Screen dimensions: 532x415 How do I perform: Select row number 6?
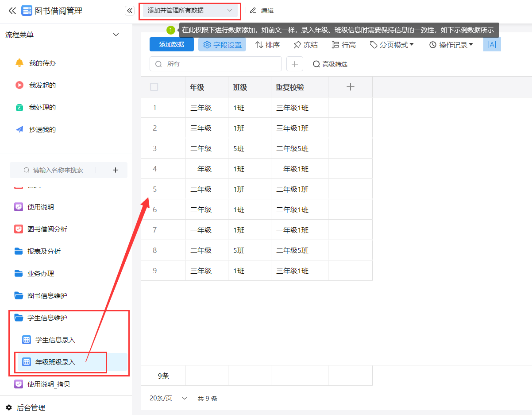(154, 209)
